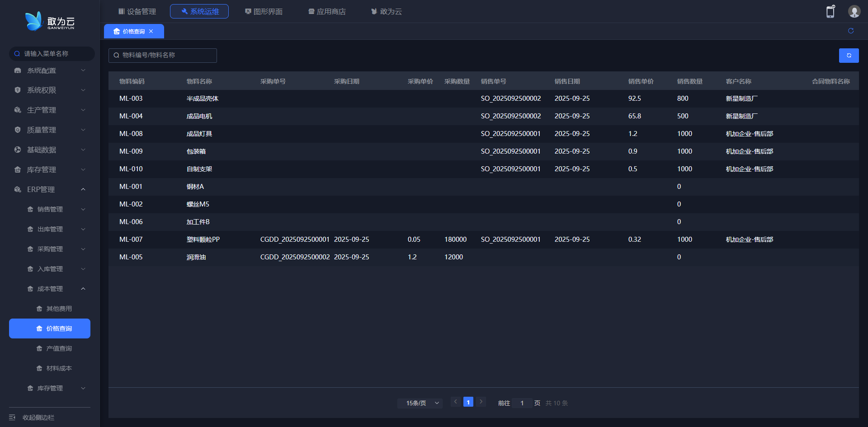Open the 15条/页 page size dropdown
868x427 pixels.
click(x=420, y=403)
